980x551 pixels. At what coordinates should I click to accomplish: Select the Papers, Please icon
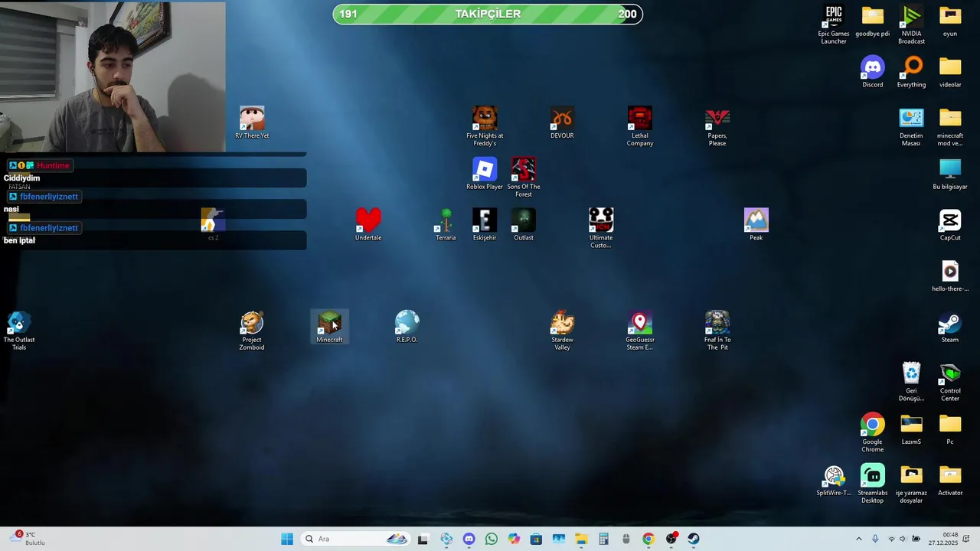pyautogui.click(x=717, y=126)
